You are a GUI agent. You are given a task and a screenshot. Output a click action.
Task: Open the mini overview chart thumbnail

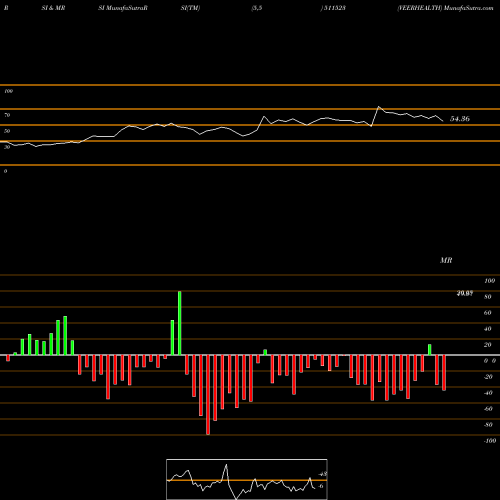(247, 479)
